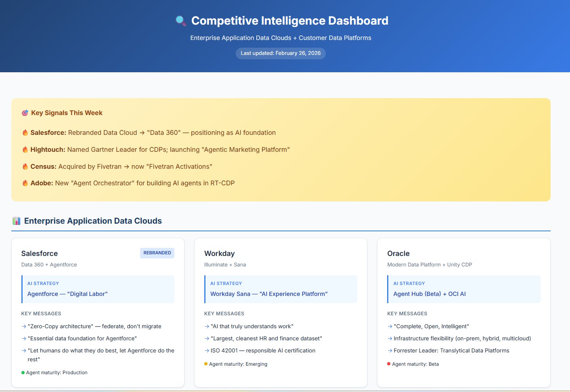Select the "Agentforce — Digital Labor" AI strategy banner
The height and width of the screenshot is (392, 570).
pos(98,289)
